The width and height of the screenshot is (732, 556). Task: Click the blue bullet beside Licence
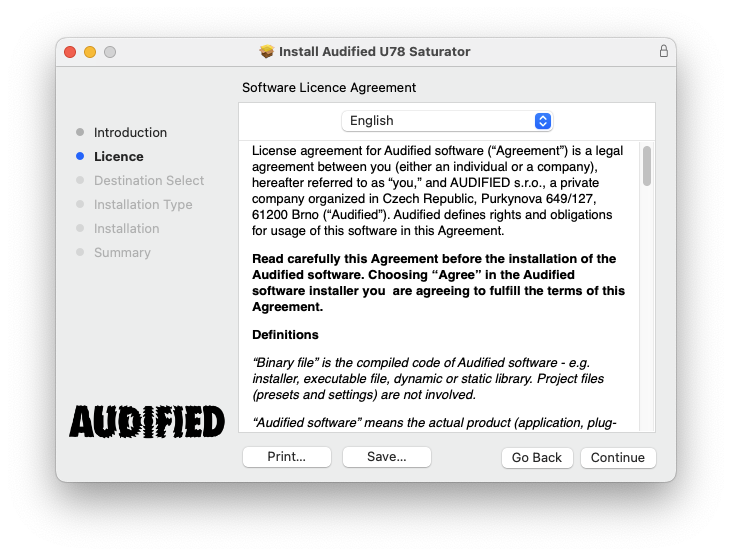80,157
